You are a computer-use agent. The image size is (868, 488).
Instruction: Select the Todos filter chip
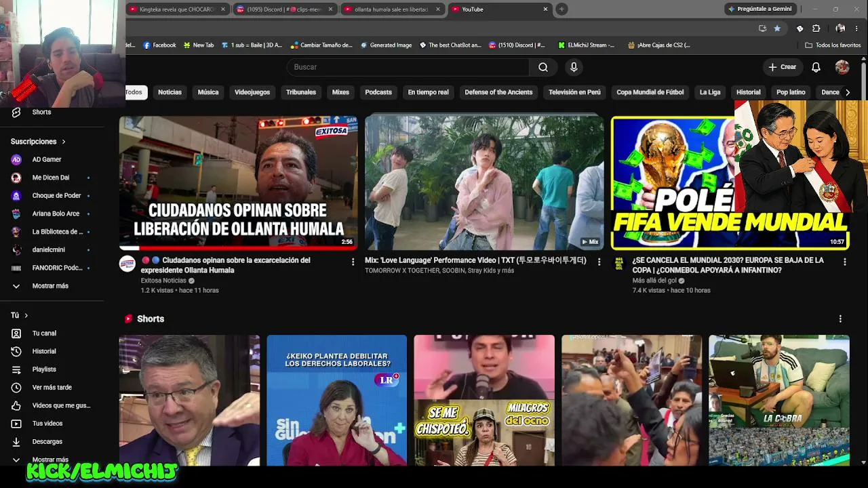click(134, 92)
